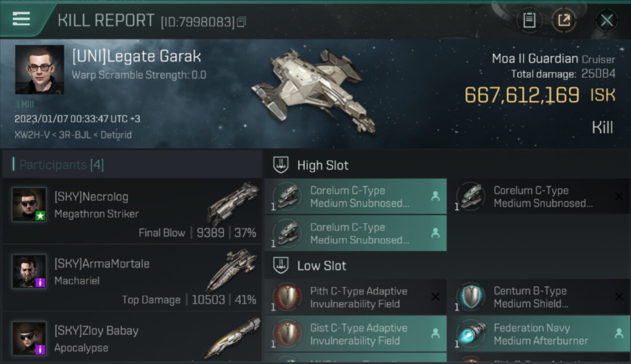
Task: Close the kill report window
Action: (606, 20)
